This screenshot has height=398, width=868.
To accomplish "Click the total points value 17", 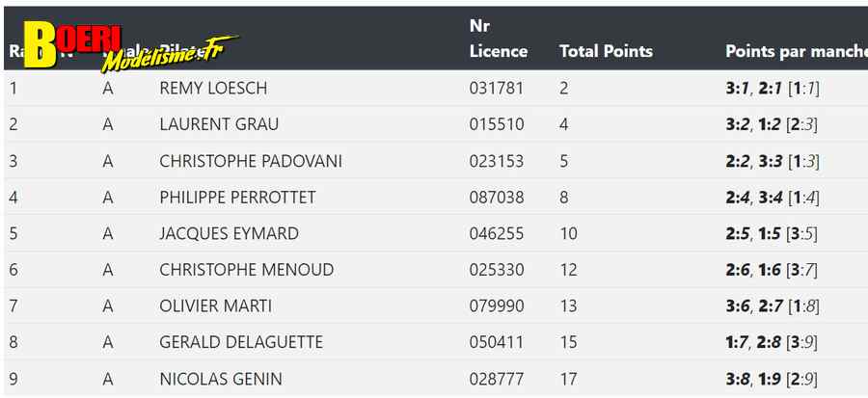I will point(568,379).
